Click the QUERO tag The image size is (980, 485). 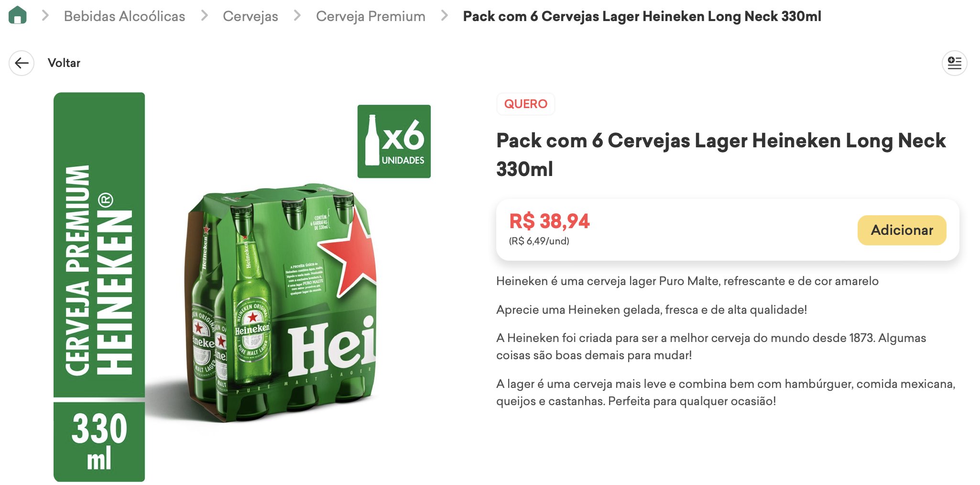[525, 104]
